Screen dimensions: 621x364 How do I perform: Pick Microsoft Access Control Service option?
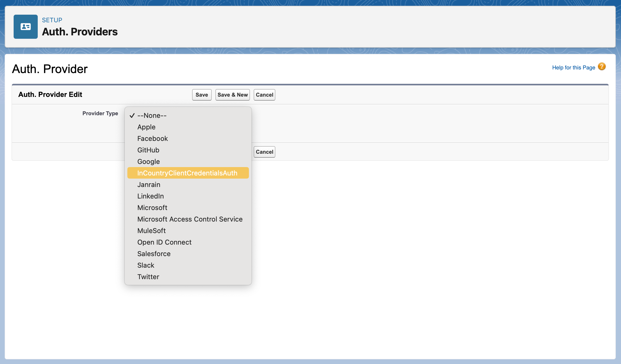pos(190,219)
